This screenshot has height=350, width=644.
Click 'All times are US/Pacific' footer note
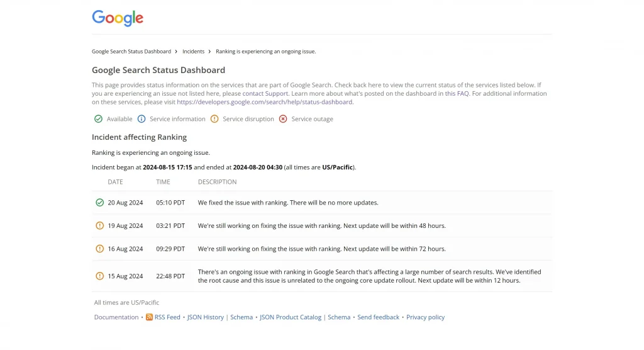click(x=126, y=302)
